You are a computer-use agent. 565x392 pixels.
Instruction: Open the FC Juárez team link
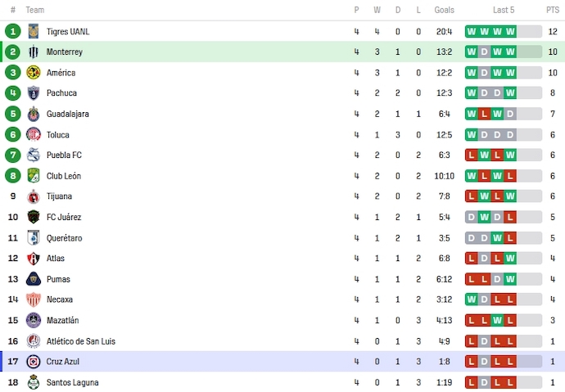63,217
